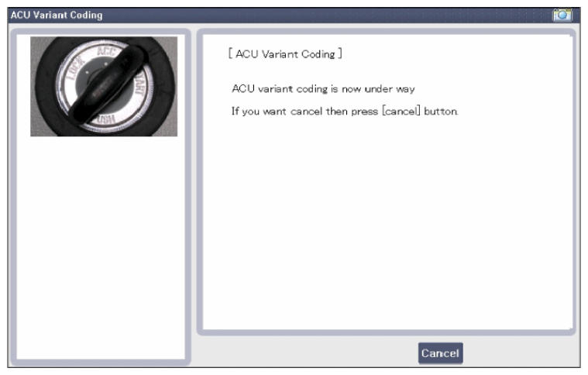
Task: Click the bracketed ACU Variant Coding heading
Action: click(x=285, y=54)
